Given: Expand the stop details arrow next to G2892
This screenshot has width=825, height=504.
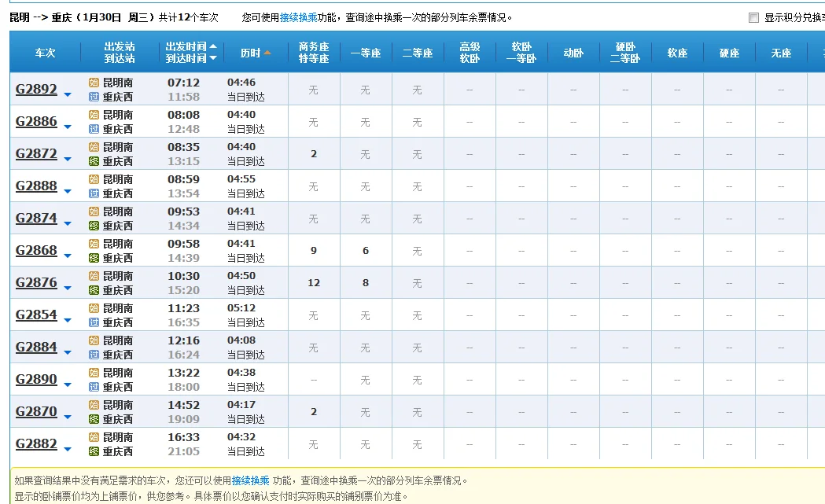Looking at the screenshot, I should (x=68, y=95).
